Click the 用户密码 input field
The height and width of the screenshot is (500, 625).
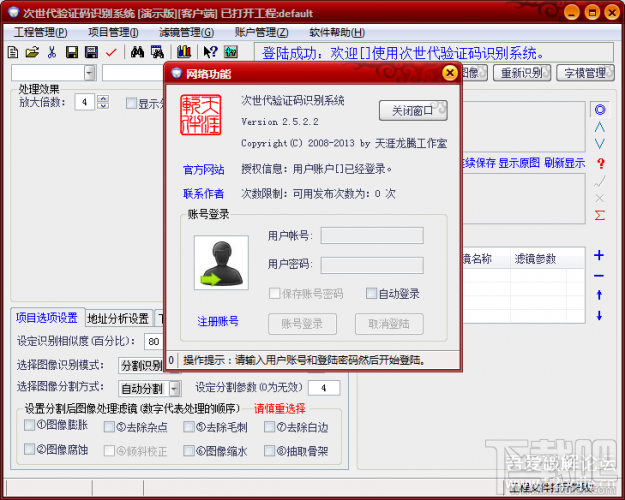[372, 265]
